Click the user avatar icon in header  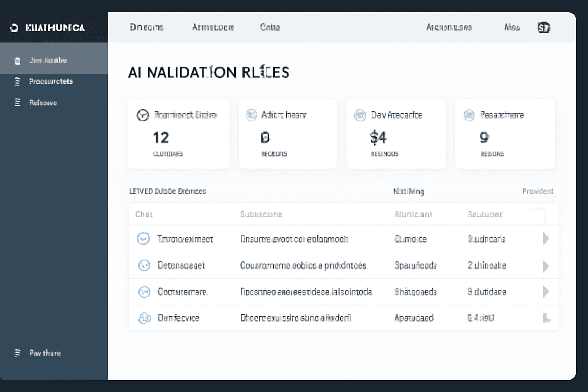[x=544, y=28]
